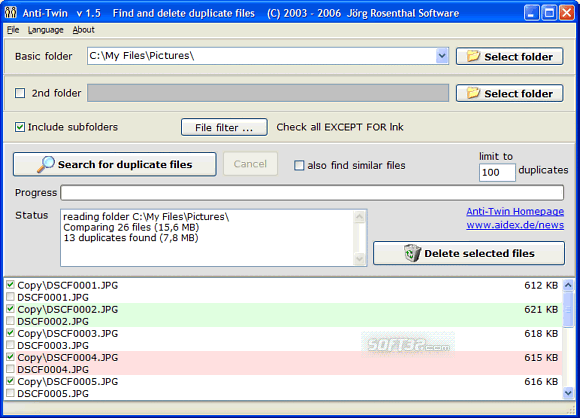Minimize the Anti-Twin window
This screenshot has width=580, height=418.
click(x=531, y=13)
